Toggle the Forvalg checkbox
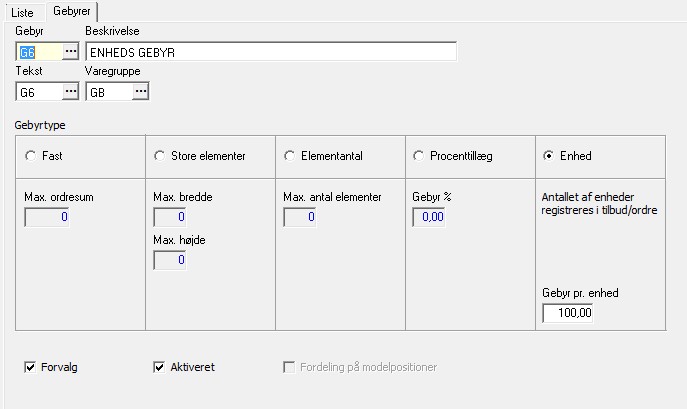Viewport: 687px width, 409px height. [x=30, y=367]
